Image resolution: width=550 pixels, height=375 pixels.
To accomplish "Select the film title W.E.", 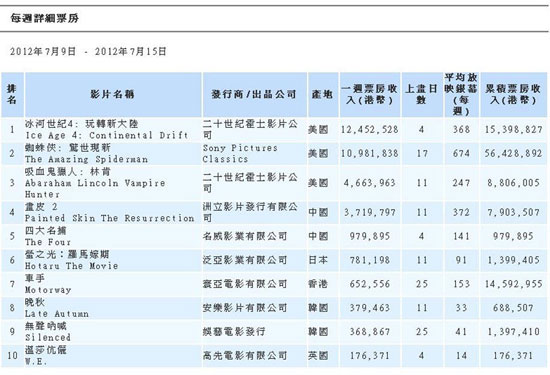I will click(x=36, y=361).
